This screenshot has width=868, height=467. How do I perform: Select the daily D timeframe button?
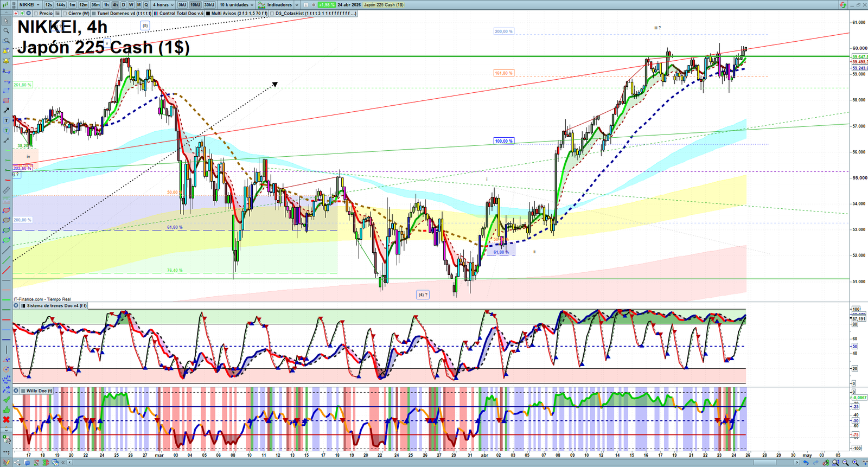coord(123,5)
